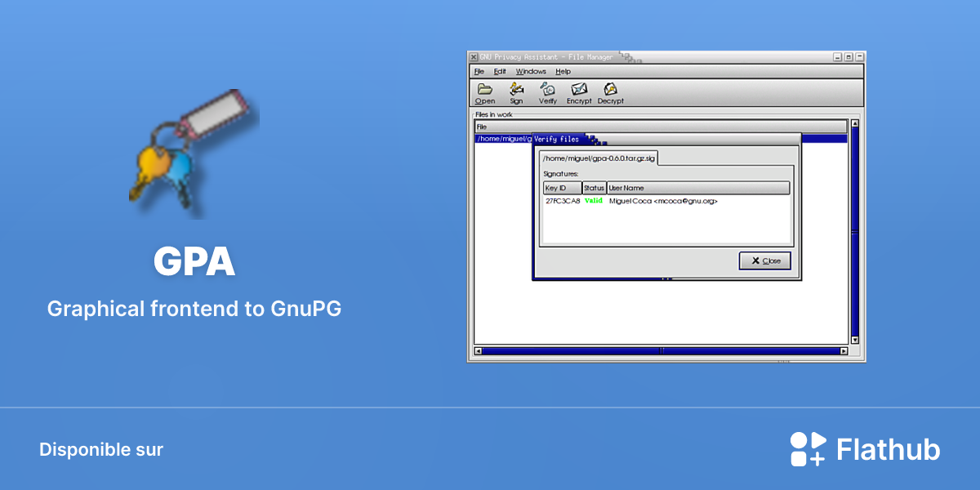Screen dimensions: 980x490
Task: Click vertical scrollbar down arrow
Action: pos(855,340)
